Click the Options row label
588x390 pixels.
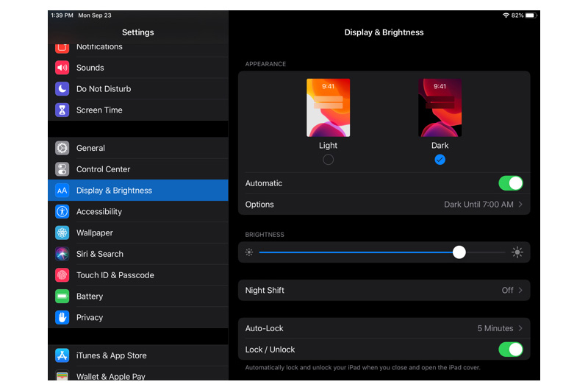(259, 204)
